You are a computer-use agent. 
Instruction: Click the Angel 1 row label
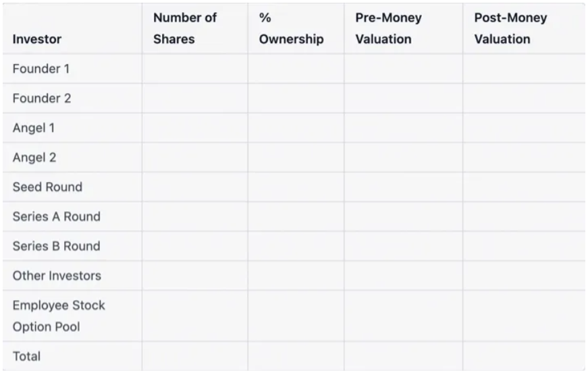34,128
